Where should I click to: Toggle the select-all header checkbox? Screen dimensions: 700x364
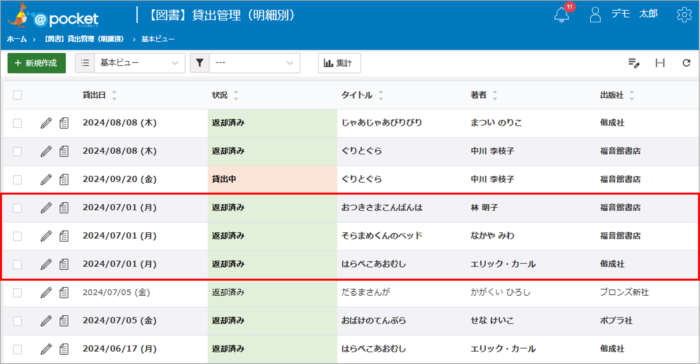pyautogui.click(x=17, y=95)
